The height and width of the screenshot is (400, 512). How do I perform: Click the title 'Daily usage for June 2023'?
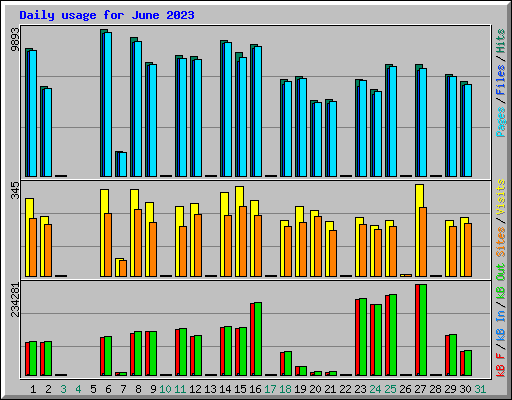107,15
